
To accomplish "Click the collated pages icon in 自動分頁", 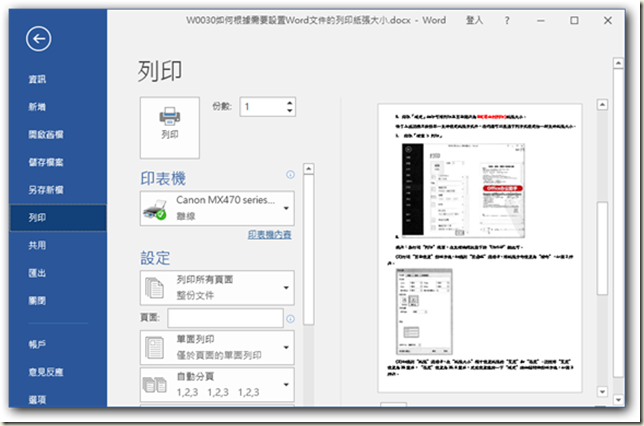I will point(154,385).
